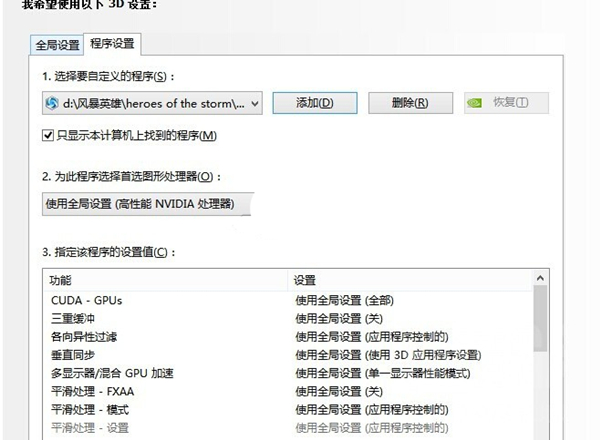Image resolution: width=600 pixels, height=440 pixels.
Task: Click the Heroes of the Storm program icon
Action: click(x=53, y=103)
